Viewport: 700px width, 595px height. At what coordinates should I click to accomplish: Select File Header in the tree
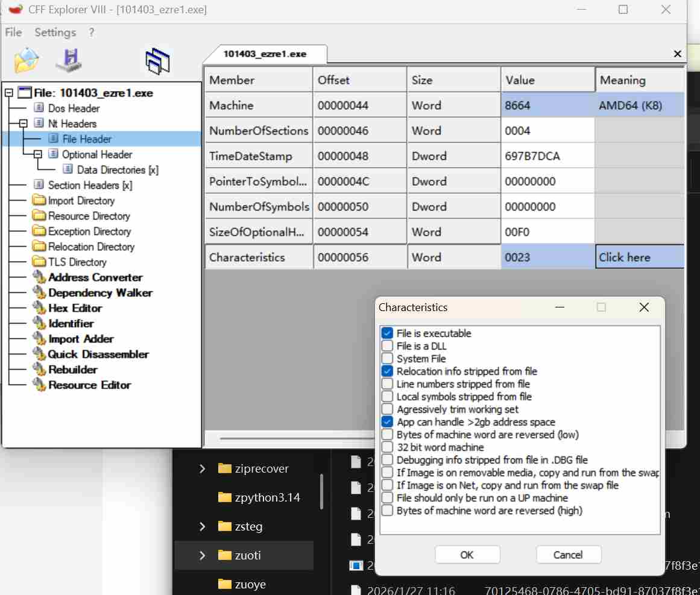click(x=87, y=139)
